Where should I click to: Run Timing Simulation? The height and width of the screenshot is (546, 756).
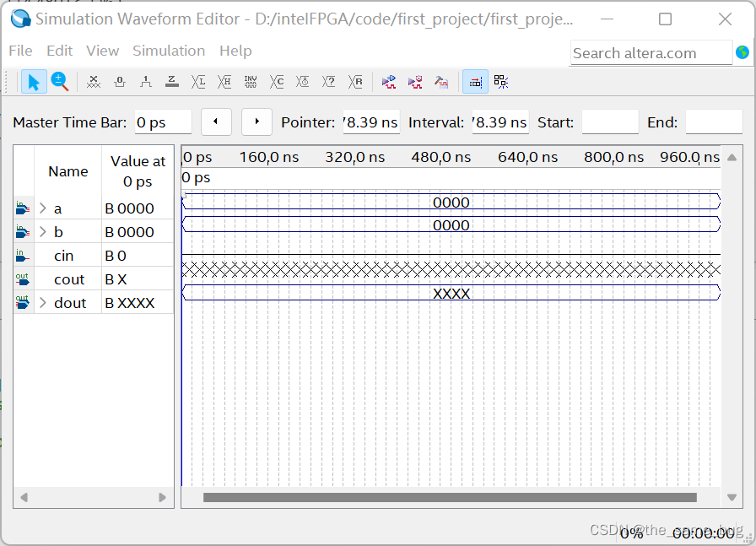click(x=415, y=82)
